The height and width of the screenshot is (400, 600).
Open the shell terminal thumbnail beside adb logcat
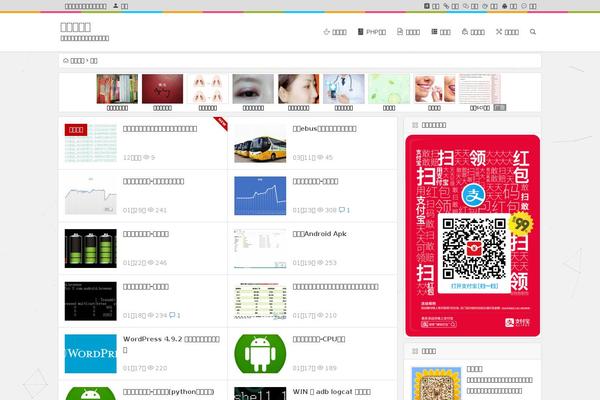(x=260, y=393)
